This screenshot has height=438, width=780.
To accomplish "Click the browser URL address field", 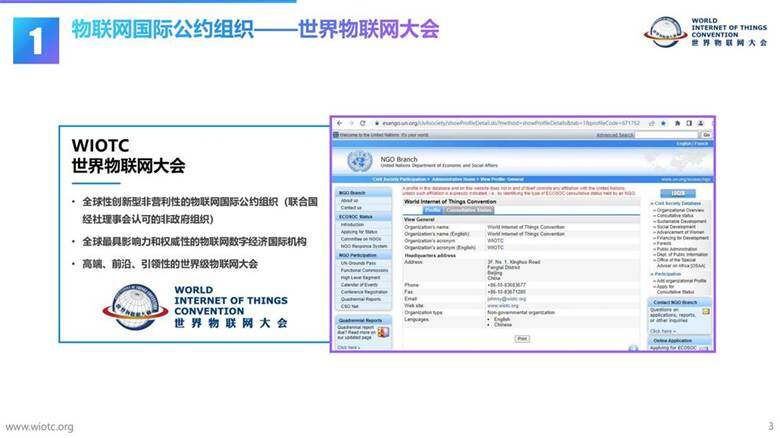I will [x=511, y=123].
